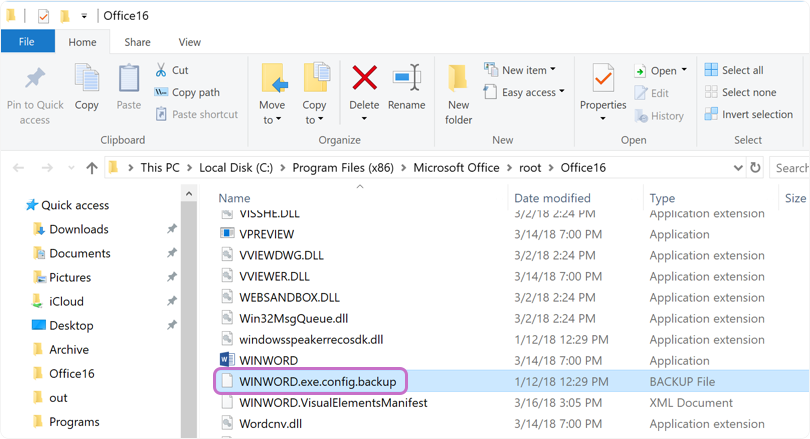Screen dimensions: 810x439
Task: Select the WEBSANDBOX.DLL file
Action: pyautogui.click(x=289, y=298)
